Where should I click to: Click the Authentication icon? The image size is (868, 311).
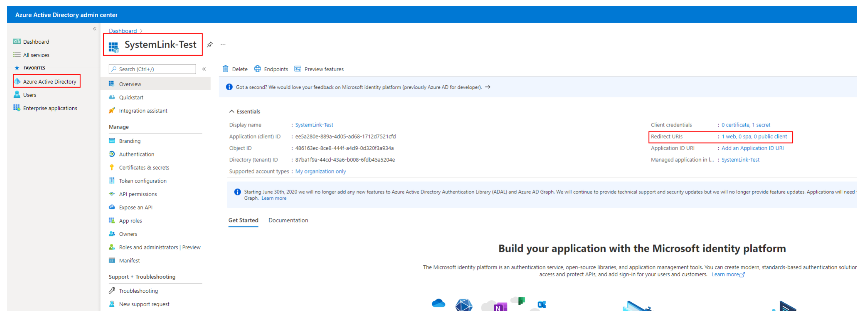[112, 154]
